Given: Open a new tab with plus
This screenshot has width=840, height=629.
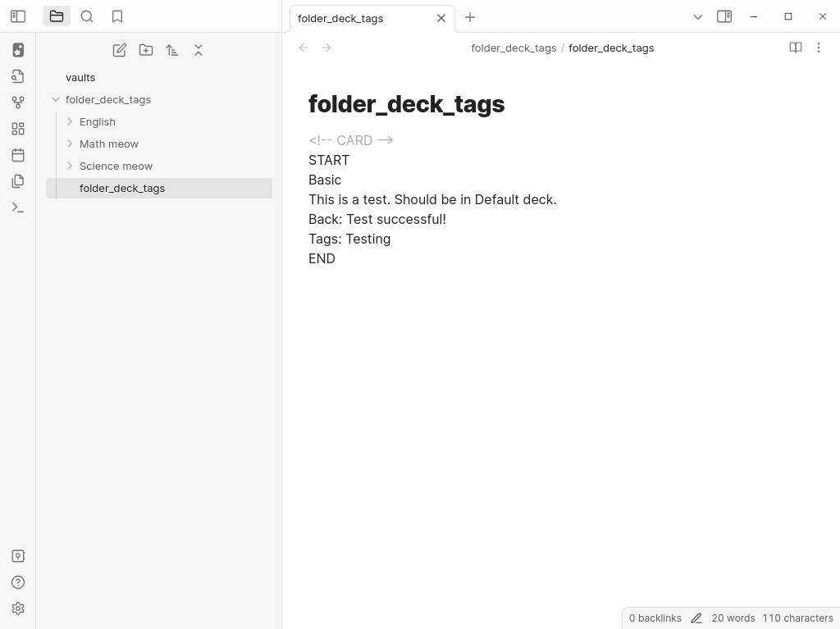Looking at the screenshot, I should (x=470, y=17).
